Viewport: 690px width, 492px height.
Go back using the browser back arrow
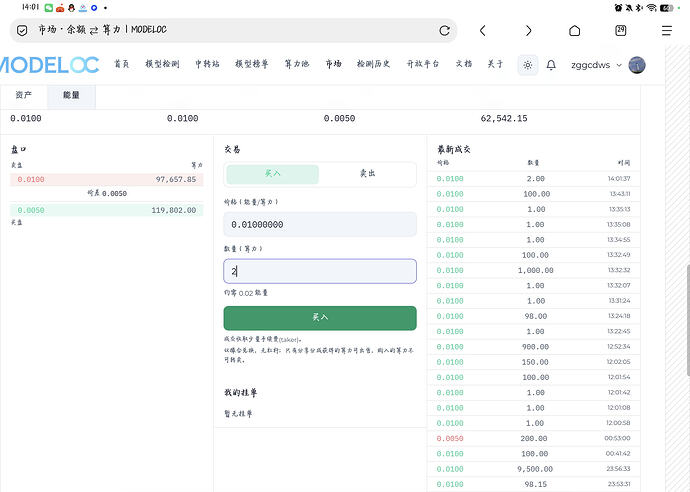coord(483,30)
